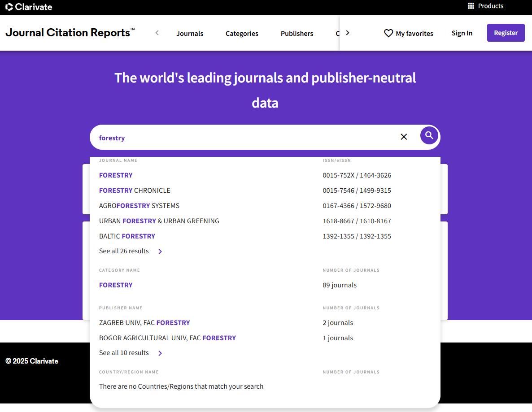Image resolution: width=532 pixels, height=412 pixels.
Task: Select the FORESTRY category suggestion
Action: point(116,285)
